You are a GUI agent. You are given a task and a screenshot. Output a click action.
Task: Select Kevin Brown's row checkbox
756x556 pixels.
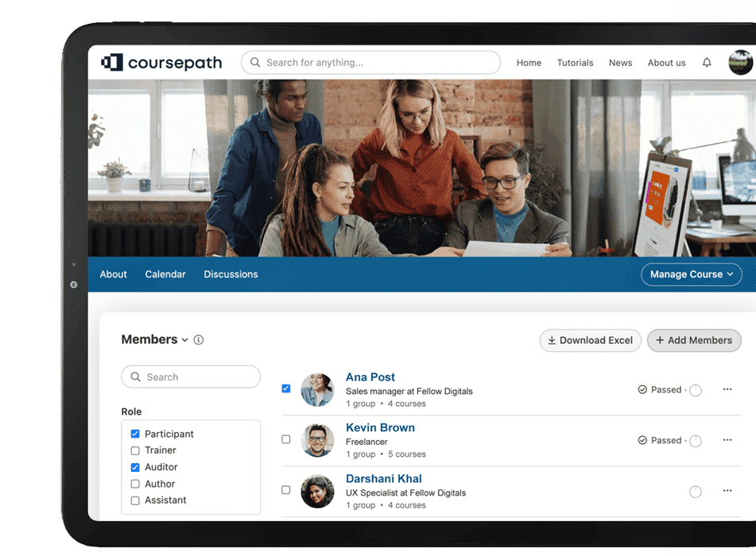pos(286,439)
